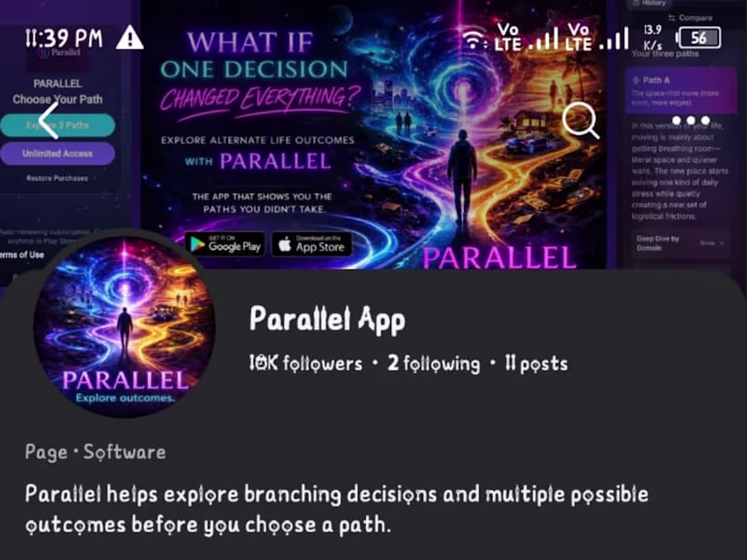Tap the battery indicator showing 56
747x560 pixels.
698,37
